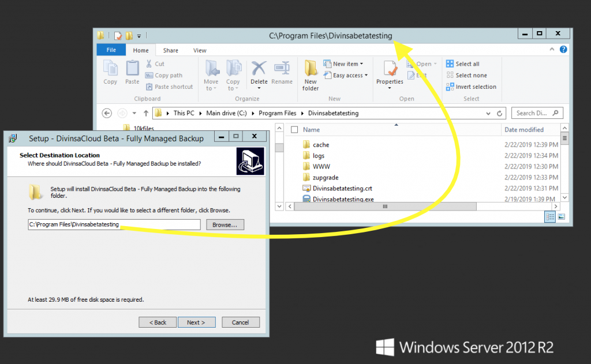Switch to Large icons view icon
The width and height of the screenshot is (591, 364).
pyautogui.click(x=561, y=217)
